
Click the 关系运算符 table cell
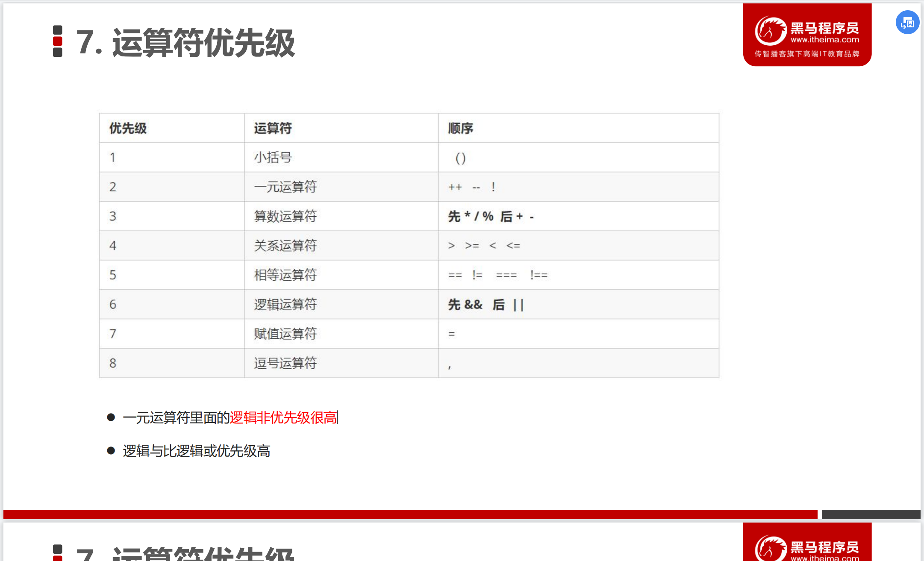tap(341, 246)
